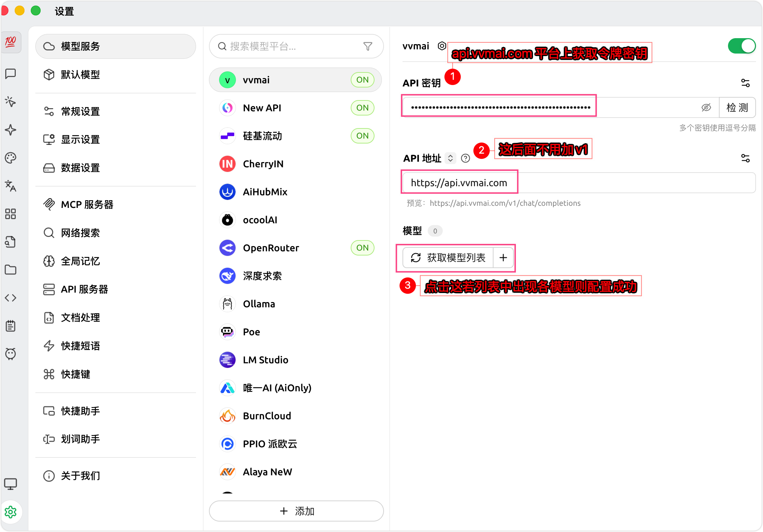Screen dimensions: 763x532
Task: Select the LM Studio provider
Action: pos(295,360)
